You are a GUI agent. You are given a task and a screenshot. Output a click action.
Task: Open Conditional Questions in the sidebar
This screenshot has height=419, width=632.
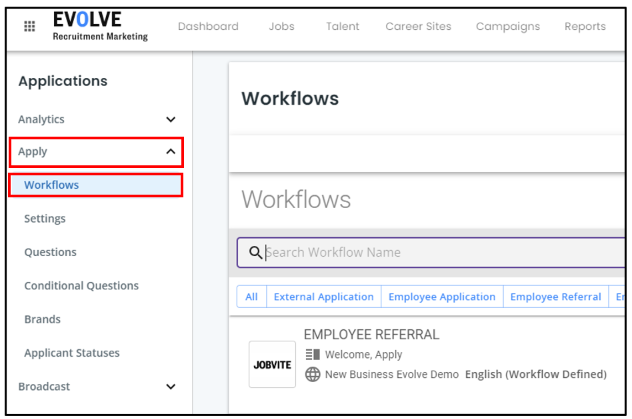[x=81, y=286]
